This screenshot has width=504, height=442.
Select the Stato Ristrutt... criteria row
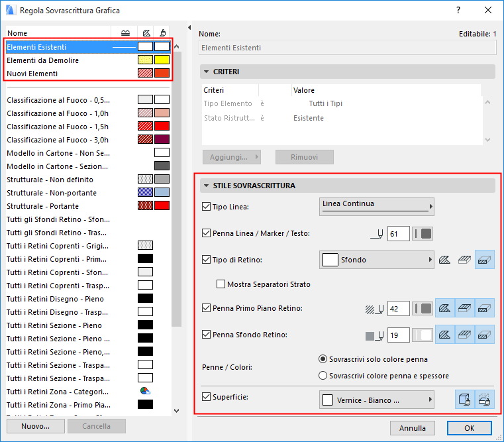coord(342,118)
